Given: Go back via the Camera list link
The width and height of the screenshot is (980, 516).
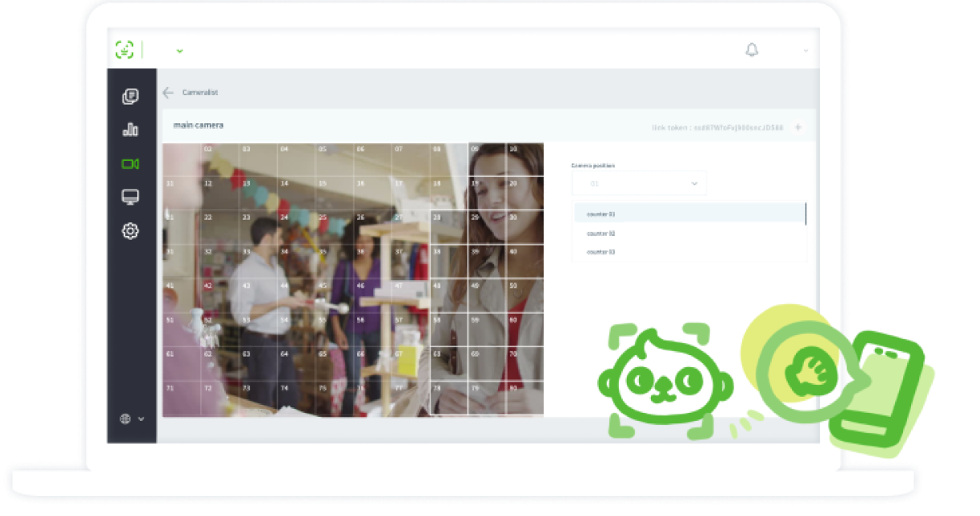Looking at the screenshot, I should pos(200,93).
